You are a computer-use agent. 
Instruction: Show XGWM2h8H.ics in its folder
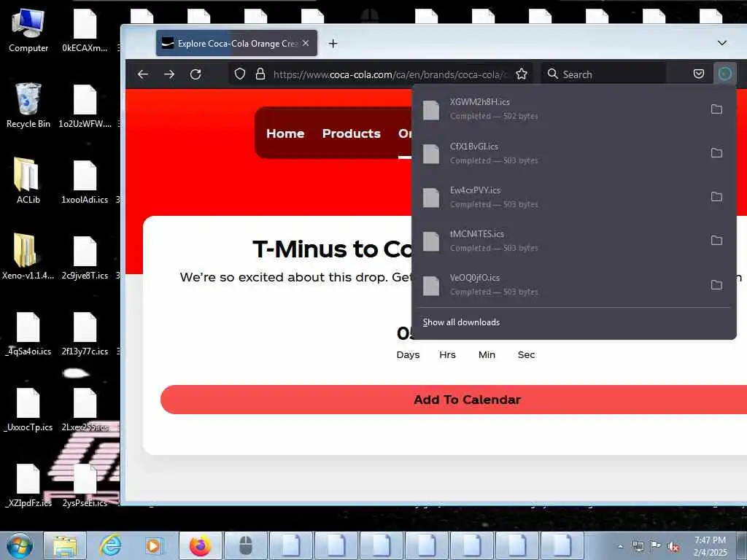tap(716, 109)
